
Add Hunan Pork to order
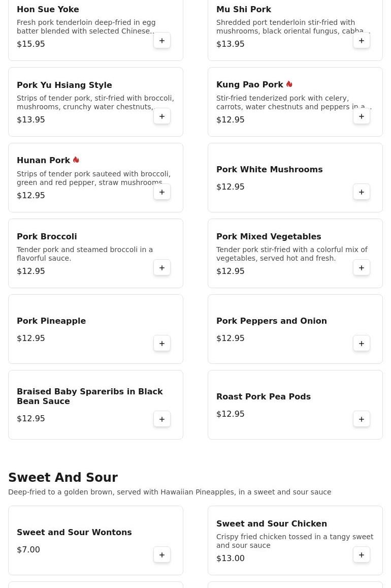(x=162, y=192)
